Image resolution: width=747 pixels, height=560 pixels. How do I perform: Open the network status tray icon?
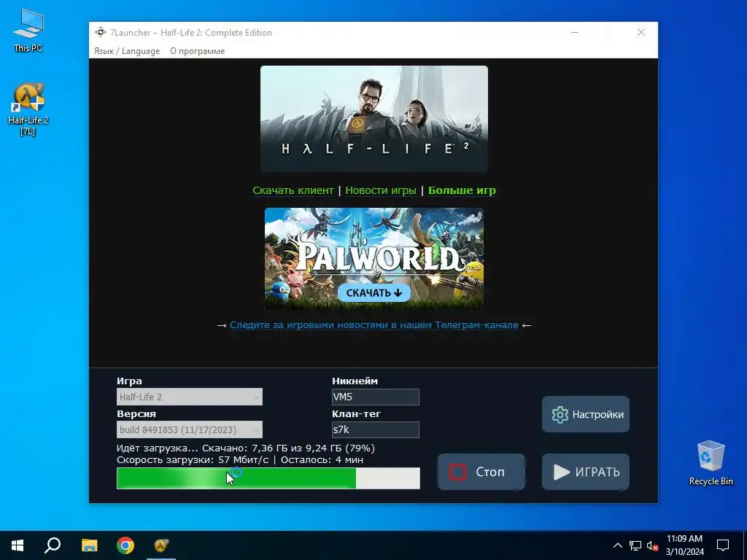635,545
